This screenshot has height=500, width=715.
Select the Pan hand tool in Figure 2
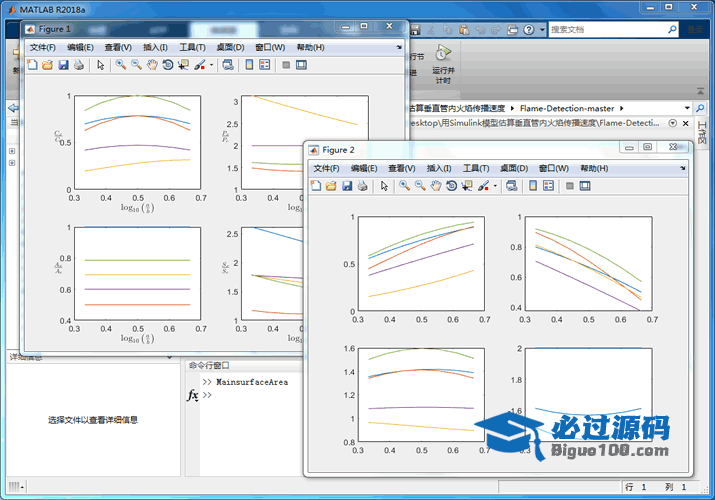pyautogui.click(x=436, y=186)
